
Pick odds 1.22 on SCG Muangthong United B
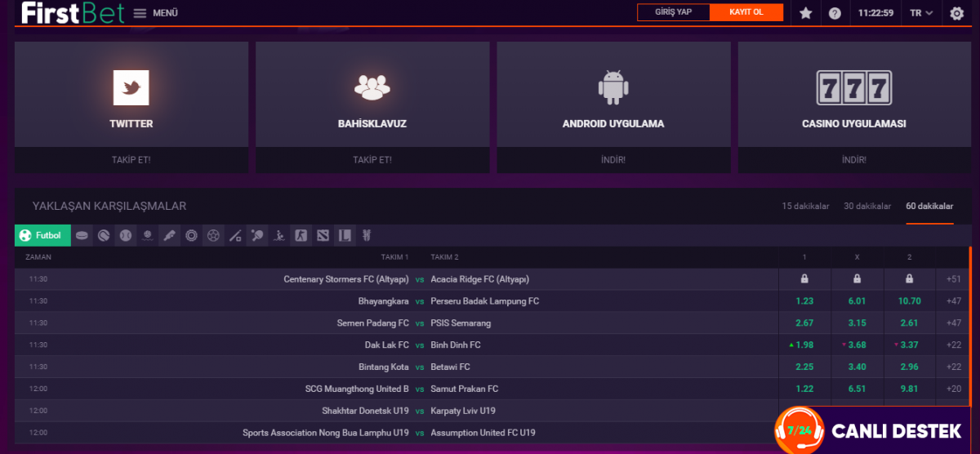(804, 389)
